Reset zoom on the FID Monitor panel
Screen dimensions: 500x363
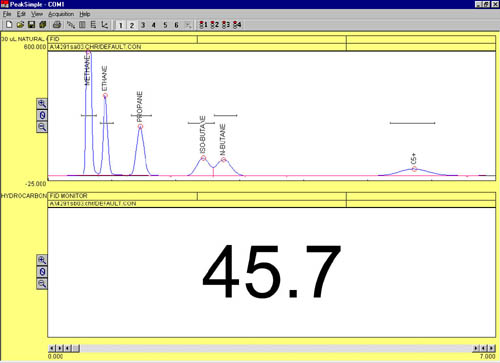[x=42, y=272]
